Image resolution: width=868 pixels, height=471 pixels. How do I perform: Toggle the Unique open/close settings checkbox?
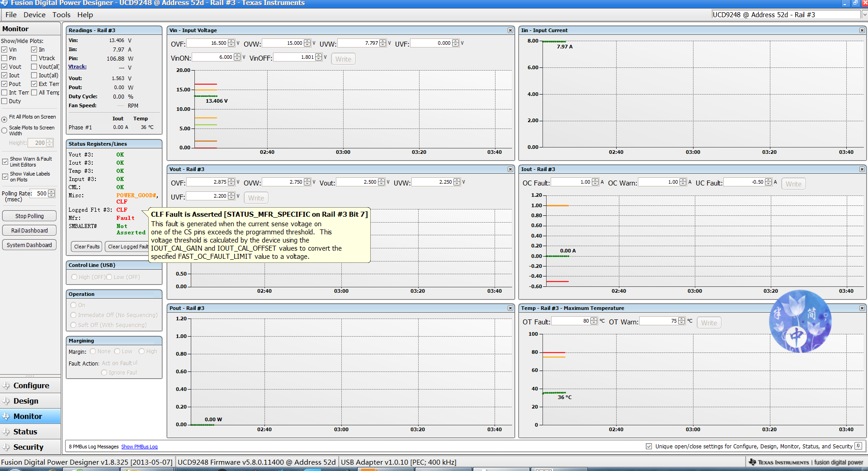pos(649,447)
